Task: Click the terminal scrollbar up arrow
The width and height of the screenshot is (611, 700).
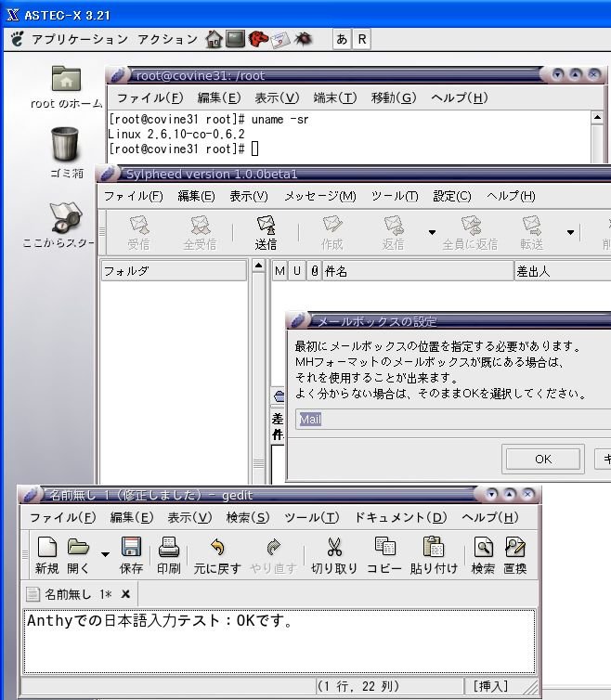Action: coord(597,118)
